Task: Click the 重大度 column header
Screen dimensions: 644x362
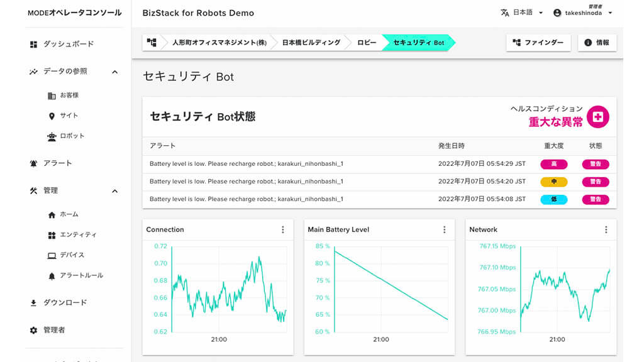Action: point(553,146)
